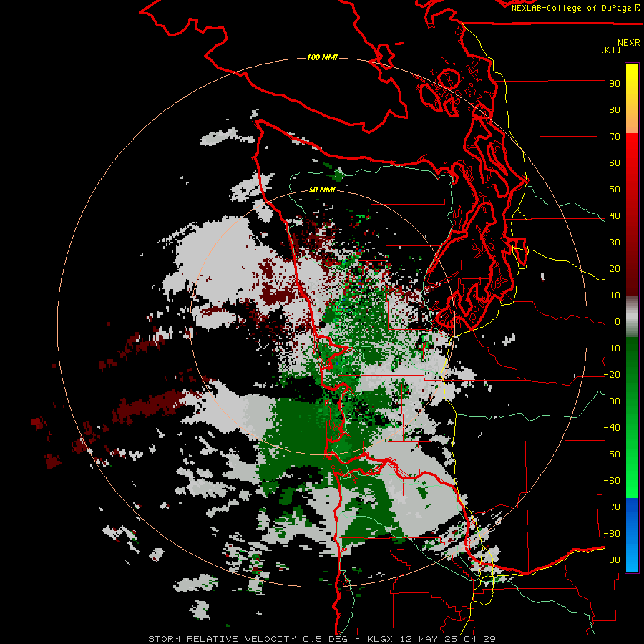Image resolution: width=644 pixels, height=644 pixels.
Task: Select the -60 value on velocity scale
Action: coord(612,481)
